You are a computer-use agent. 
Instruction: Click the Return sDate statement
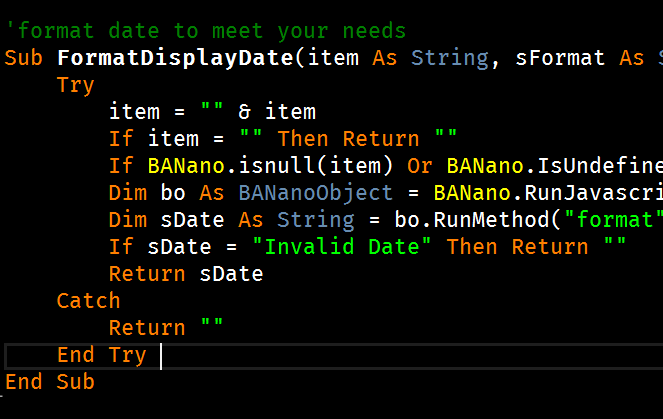[186, 273]
